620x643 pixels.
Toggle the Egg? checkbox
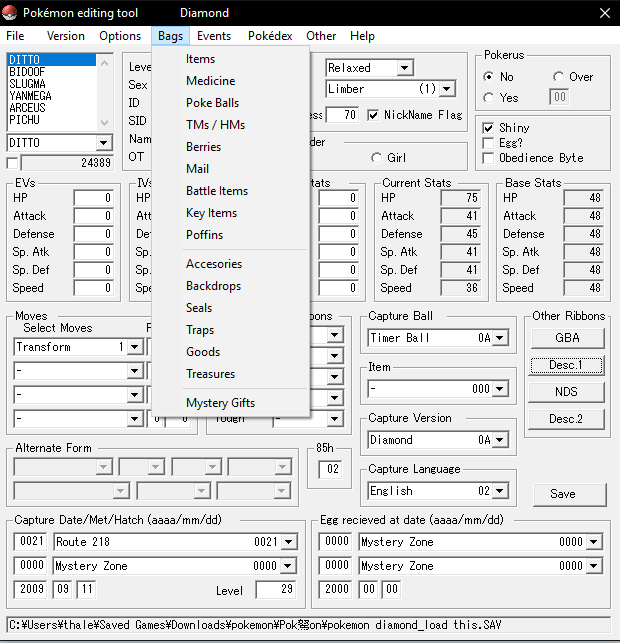click(488, 143)
